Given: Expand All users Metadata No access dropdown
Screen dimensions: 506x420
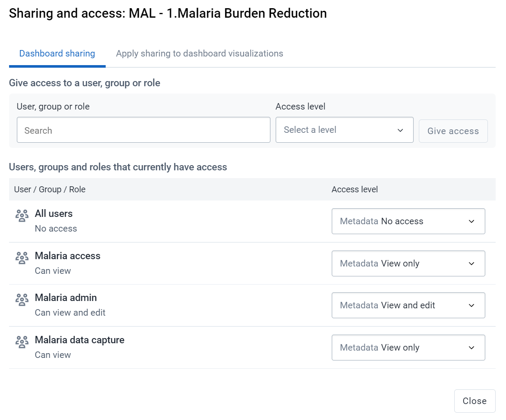Looking at the screenshot, I should tap(408, 221).
